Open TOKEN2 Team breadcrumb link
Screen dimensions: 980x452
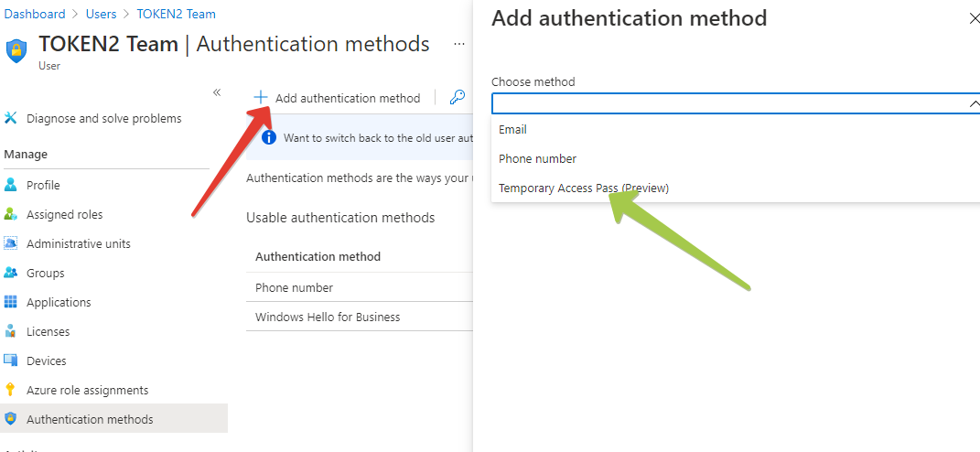177,14
